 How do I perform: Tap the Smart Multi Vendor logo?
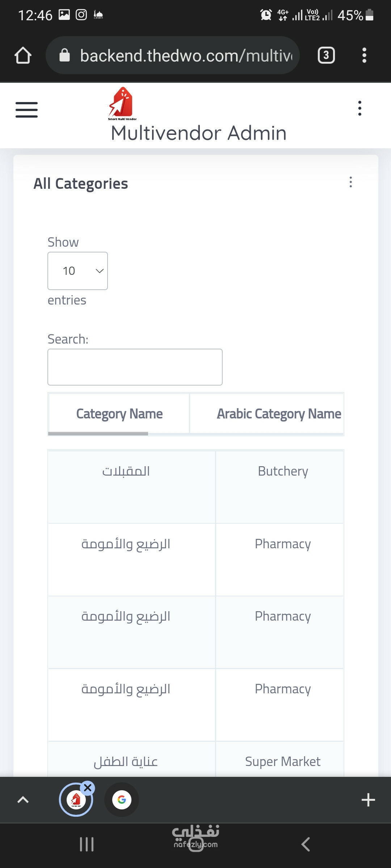point(122,104)
